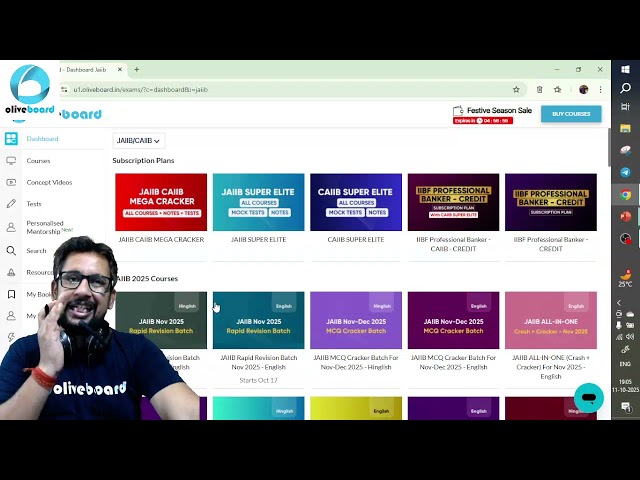Open Chrome's three-dot menu
This screenshot has height=480, width=640.
point(600,89)
